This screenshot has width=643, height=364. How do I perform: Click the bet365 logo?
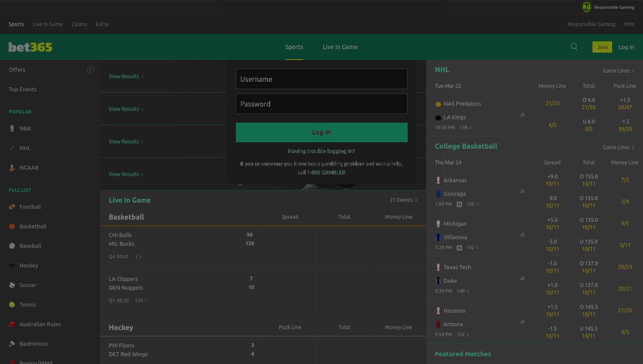click(x=30, y=47)
